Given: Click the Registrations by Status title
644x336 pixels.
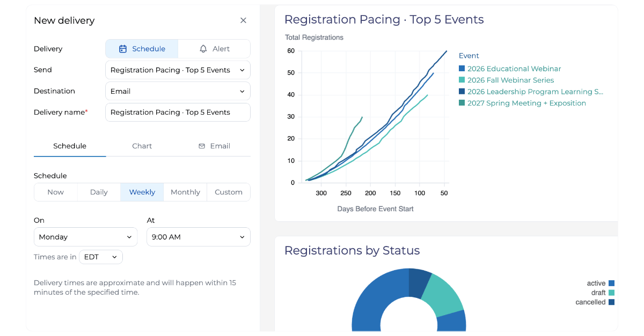Looking at the screenshot, I should coord(352,251).
